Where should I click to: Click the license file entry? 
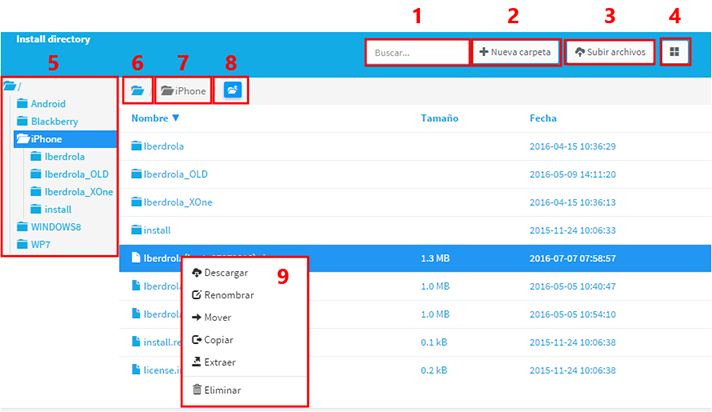tap(157, 370)
